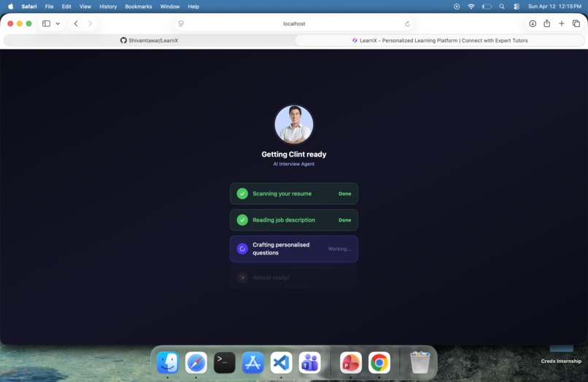Show Safari downloads
Image resolution: width=588 pixels, height=382 pixels.
click(x=533, y=23)
